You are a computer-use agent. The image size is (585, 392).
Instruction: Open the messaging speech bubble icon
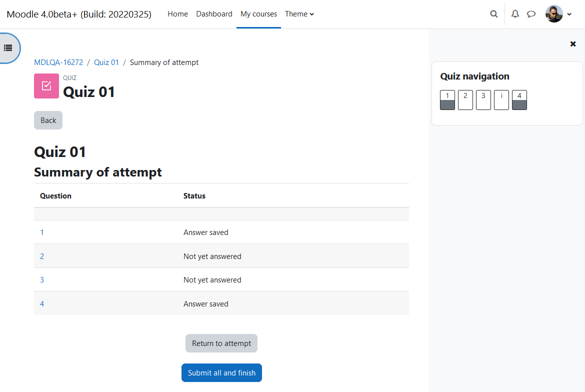[x=531, y=14]
